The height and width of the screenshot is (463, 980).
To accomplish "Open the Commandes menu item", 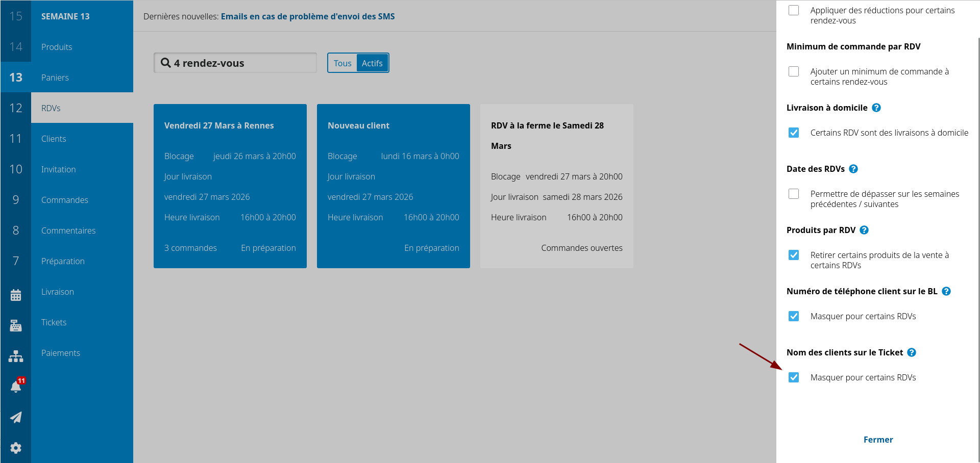I will click(x=65, y=200).
